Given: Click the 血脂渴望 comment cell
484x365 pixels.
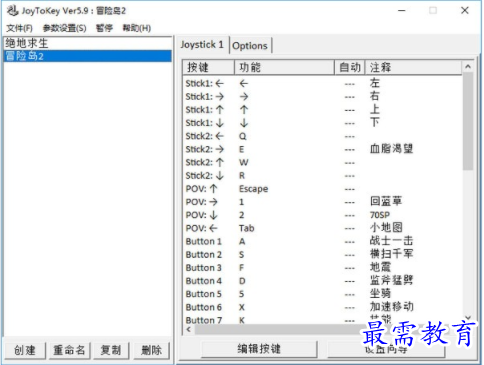Looking at the screenshot, I should (391, 149).
